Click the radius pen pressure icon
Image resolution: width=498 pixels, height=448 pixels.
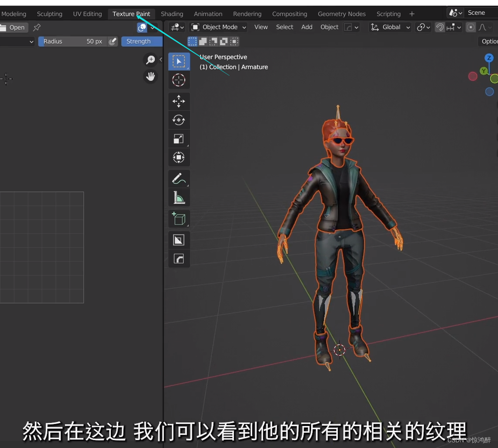[113, 42]
